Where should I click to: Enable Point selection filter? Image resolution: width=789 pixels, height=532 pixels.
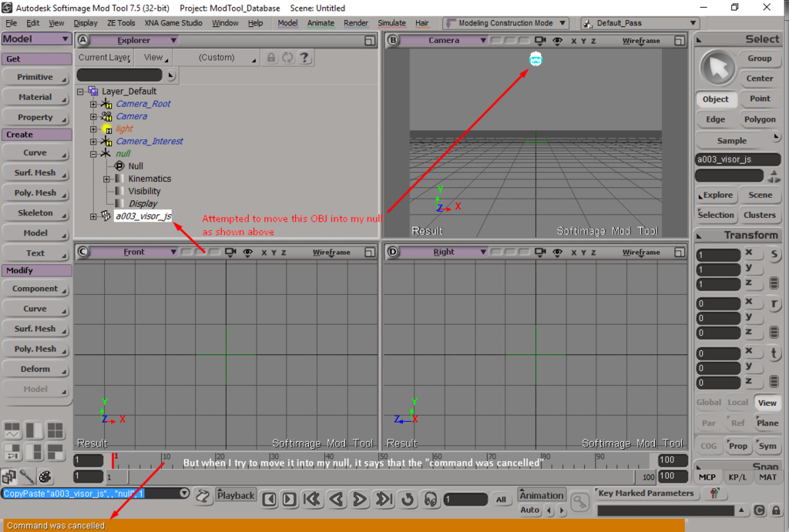(760, 99)
